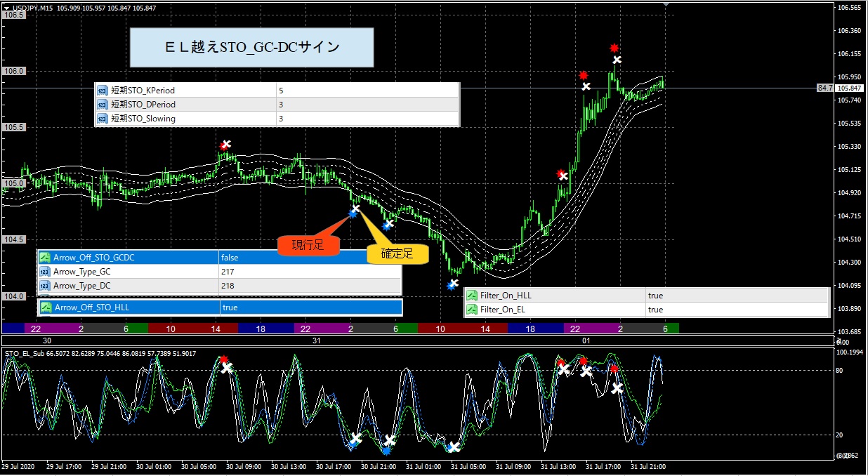
Task: Click the Arrow_Off_STO_GCDC row icon
Action: 46,258
